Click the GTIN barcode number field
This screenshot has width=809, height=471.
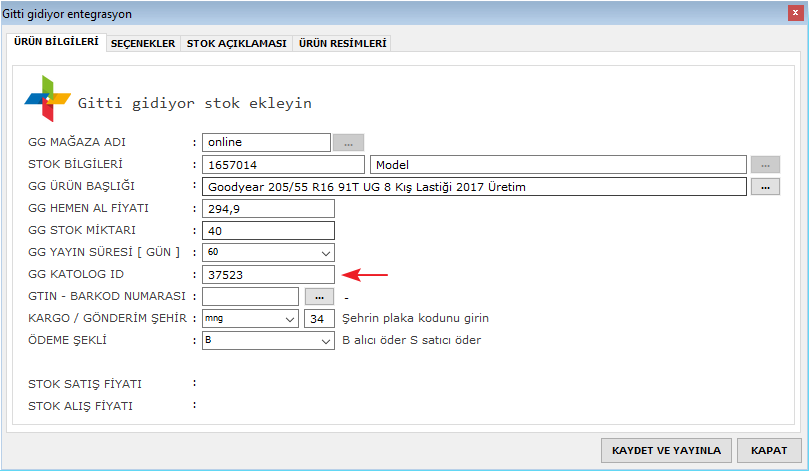coord(250,297)
